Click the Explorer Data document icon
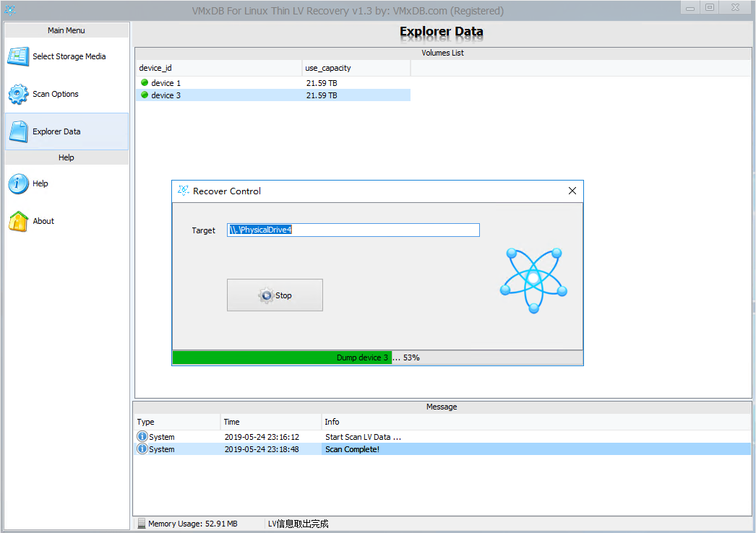This screenshot has height=533, width=756. point(18,131)
